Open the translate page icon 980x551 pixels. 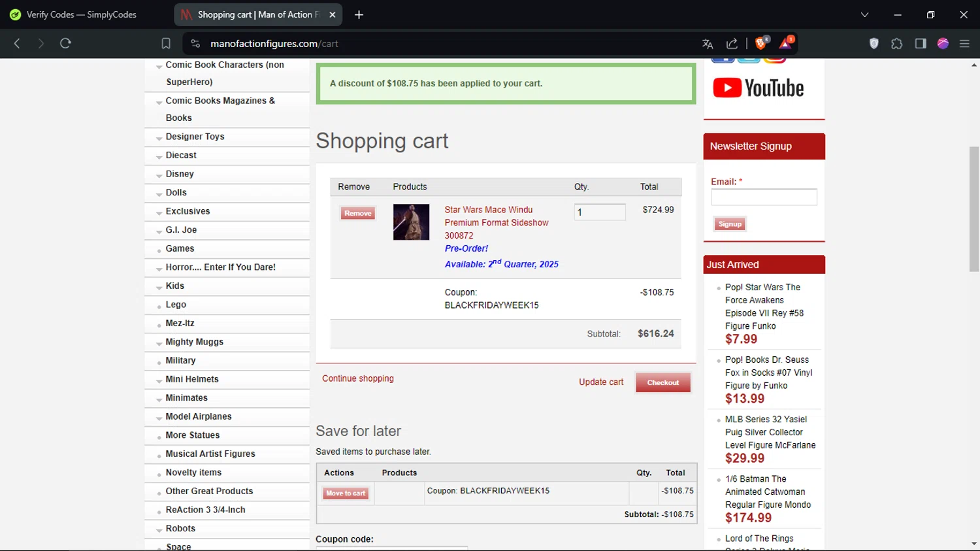(707, 44)
